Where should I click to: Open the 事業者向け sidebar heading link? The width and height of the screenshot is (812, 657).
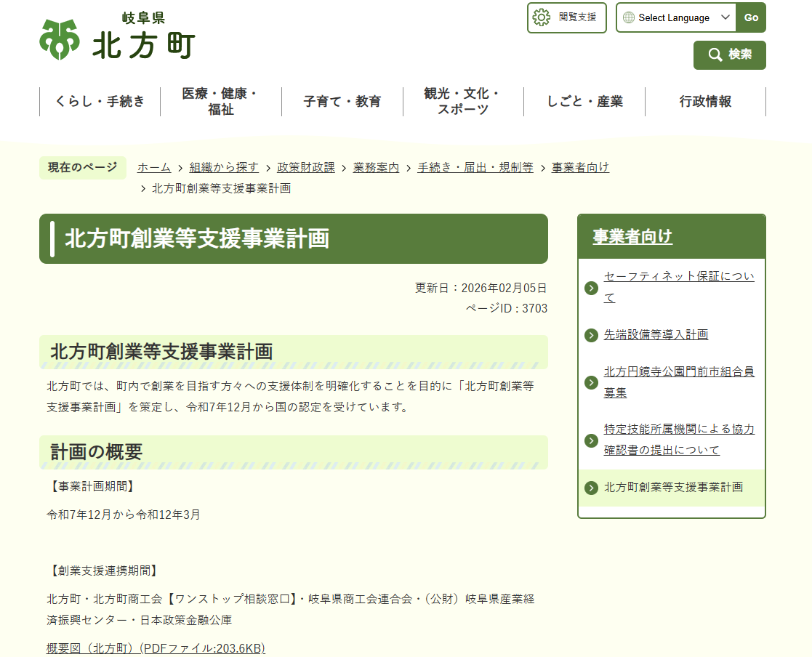pos(632,237)
